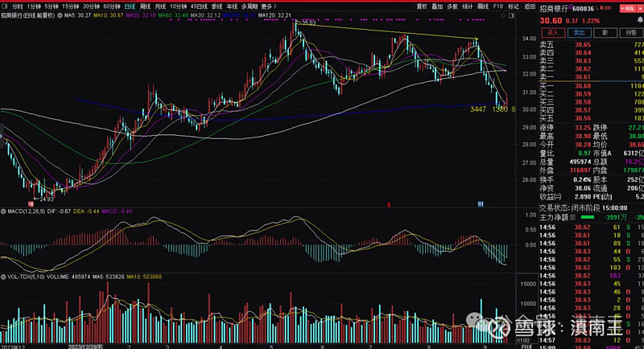Viewport: 644px width, 349px height.
Task: Click the 换手 value 0.24%
Action: [x=582, y=179]
